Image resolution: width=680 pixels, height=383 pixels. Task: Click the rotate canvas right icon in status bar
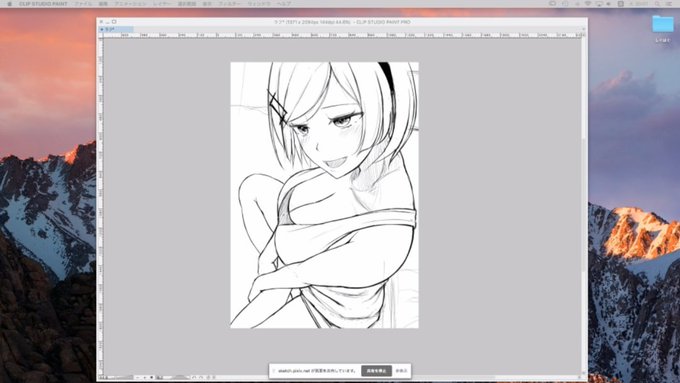[201, 377]
